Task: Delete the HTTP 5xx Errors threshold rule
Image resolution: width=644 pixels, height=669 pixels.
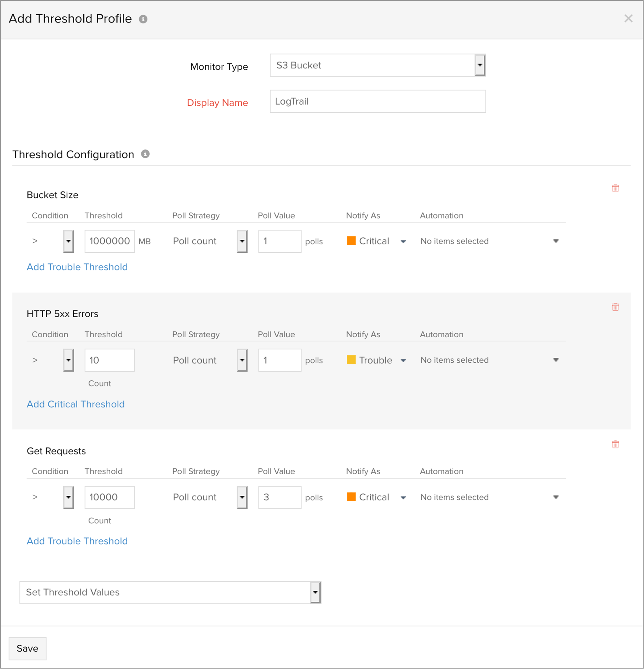Action: [x=615, y=306]
